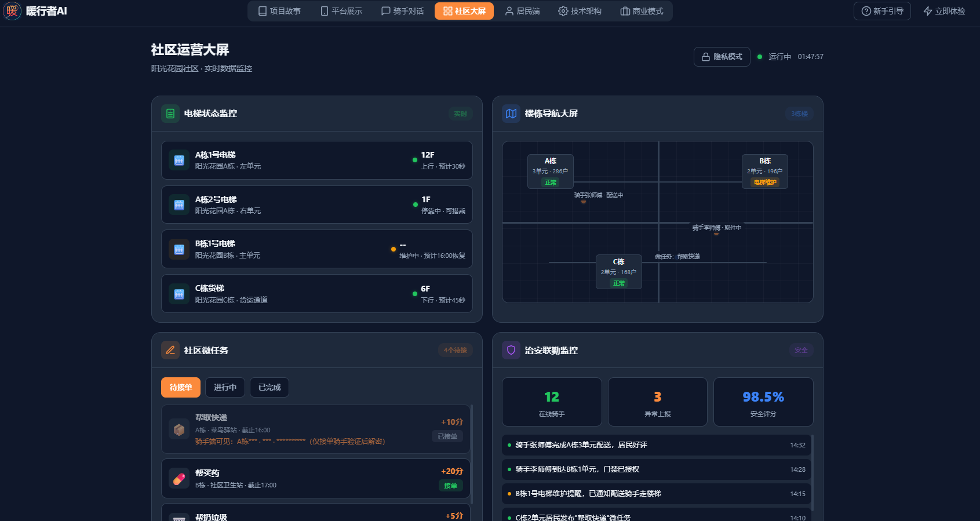Click the A栋2号电梯 elevator icon
This screenshot has width=980, height=521.
[x=179, y=205]
